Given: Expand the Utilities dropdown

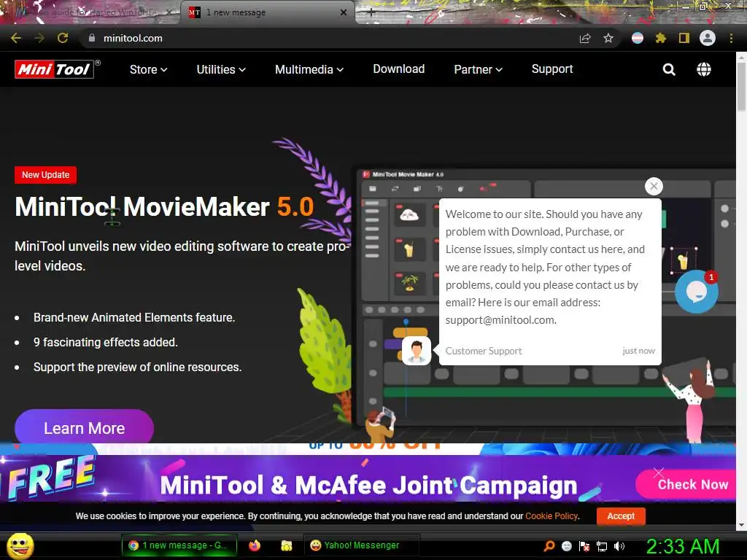Looking at the screenshot, I should point(221,69).
